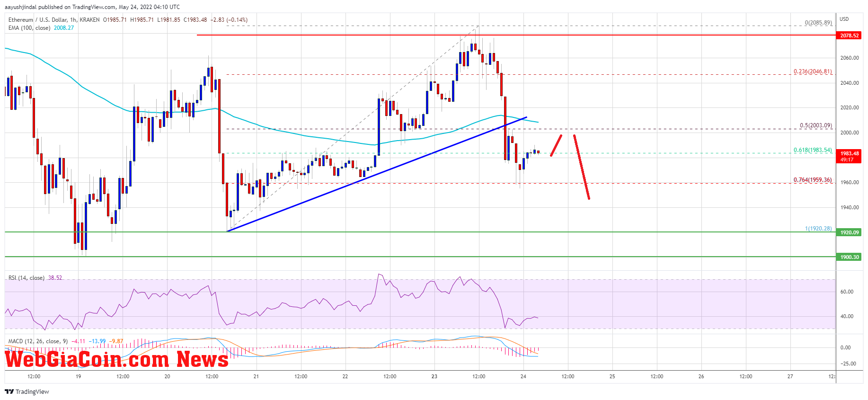Click the 2060.00 price axis tick

(849, 58)
